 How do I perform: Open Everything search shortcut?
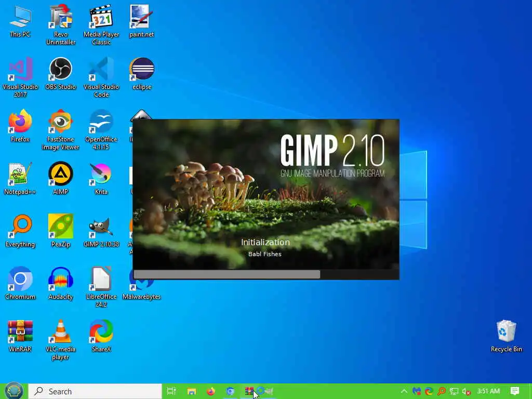tap(20, 231)
